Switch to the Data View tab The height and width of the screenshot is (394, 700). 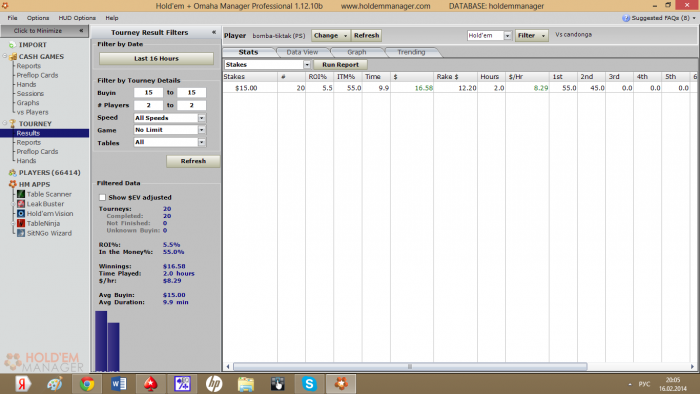302,52
